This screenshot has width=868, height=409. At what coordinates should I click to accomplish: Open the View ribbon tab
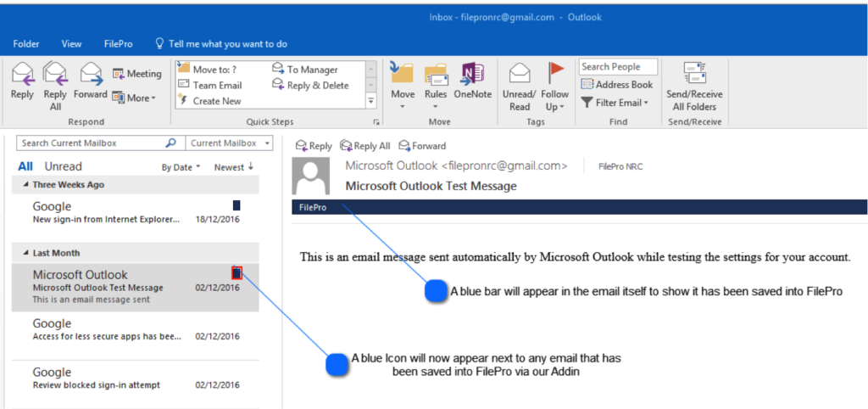tap(71, 44)
